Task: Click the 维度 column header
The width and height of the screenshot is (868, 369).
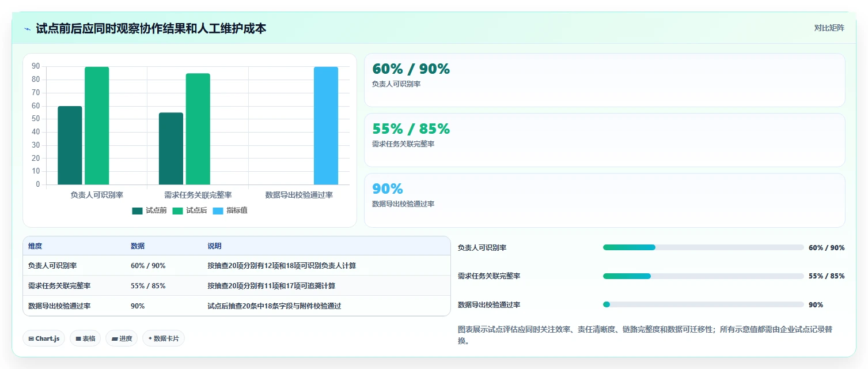Action: 35,246
